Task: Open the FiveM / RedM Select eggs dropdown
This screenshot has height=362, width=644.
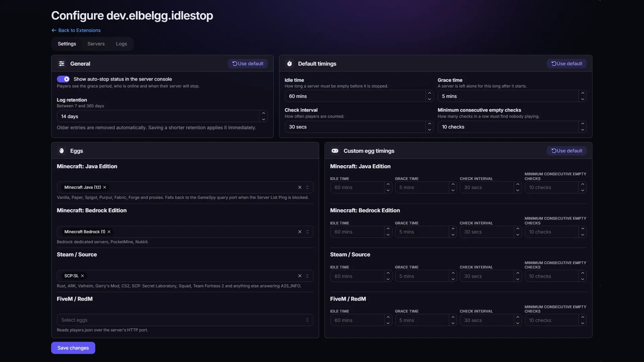Action: pos(185,320)
